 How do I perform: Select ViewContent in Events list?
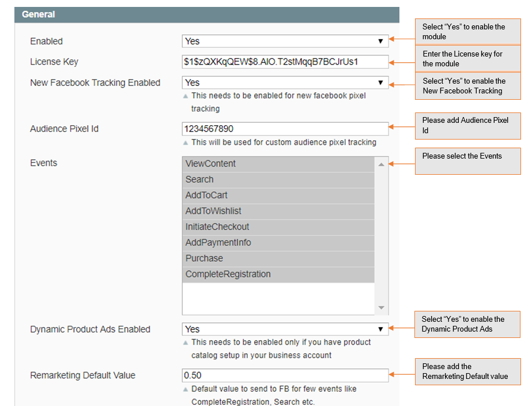pos(278,164)
